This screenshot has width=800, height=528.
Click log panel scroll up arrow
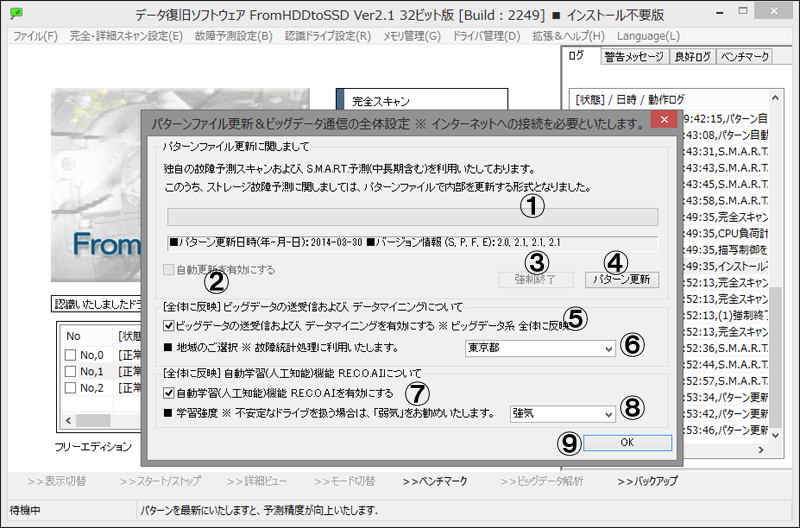[775, 98]
